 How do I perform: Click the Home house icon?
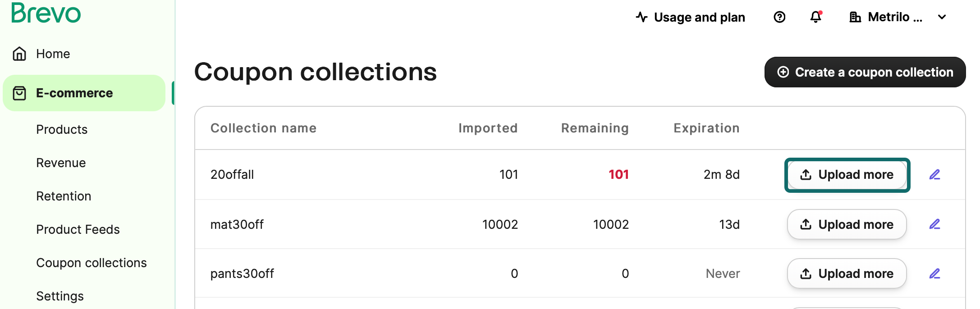tap(19, 54)
